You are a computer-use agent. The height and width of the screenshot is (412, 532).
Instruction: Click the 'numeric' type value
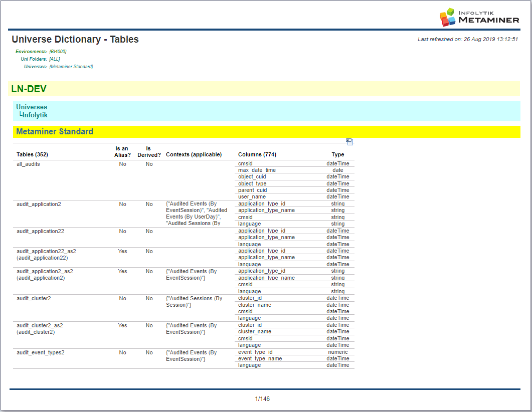click(338, 352)
